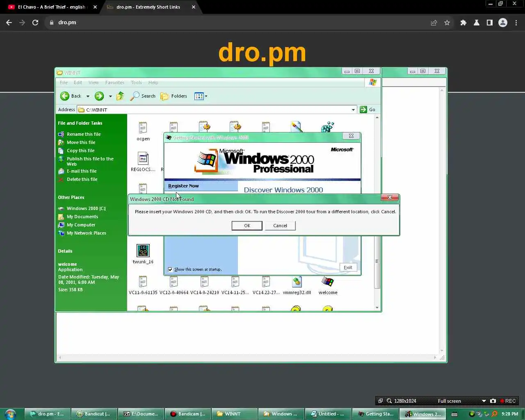
Task: Click the Windows Start orb
Action: pos(10,414)
